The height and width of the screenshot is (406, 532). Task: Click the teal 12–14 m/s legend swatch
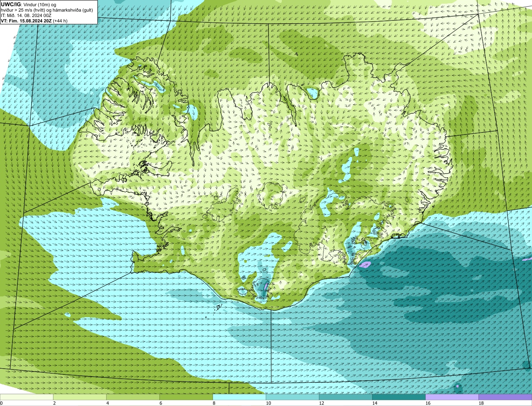coord(346,397)
